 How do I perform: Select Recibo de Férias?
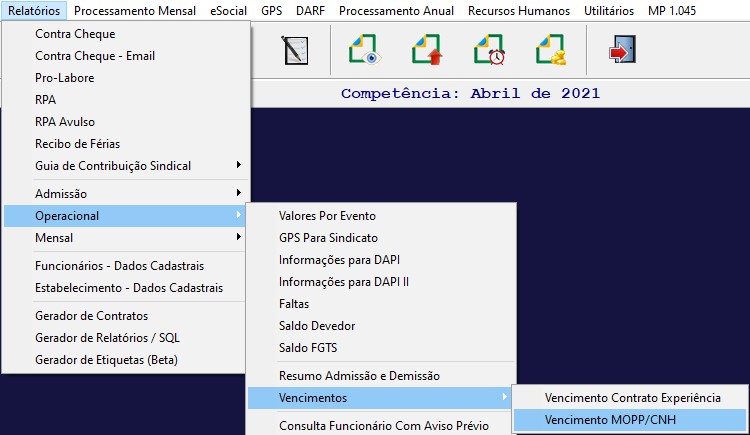(x=126, y=144)
